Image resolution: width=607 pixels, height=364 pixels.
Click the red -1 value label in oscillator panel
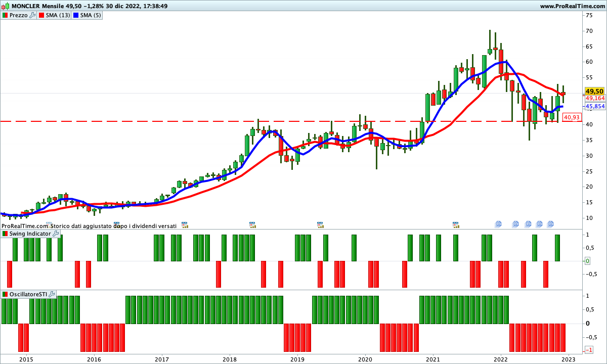click(x=589, y=350)
